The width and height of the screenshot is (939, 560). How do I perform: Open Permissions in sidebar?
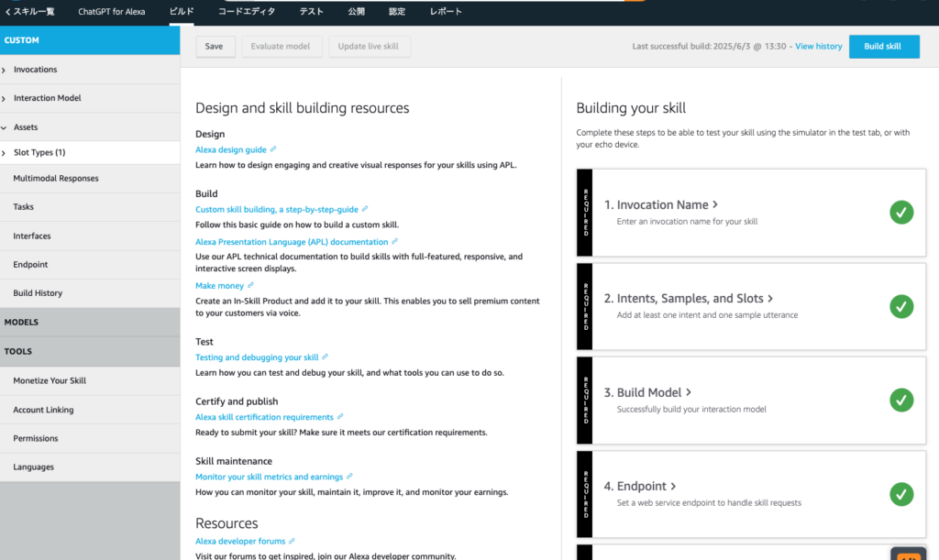pos(90,438)
